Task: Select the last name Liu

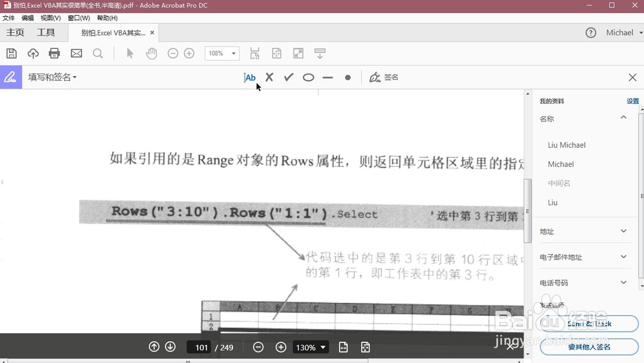Action: point(553,202)
